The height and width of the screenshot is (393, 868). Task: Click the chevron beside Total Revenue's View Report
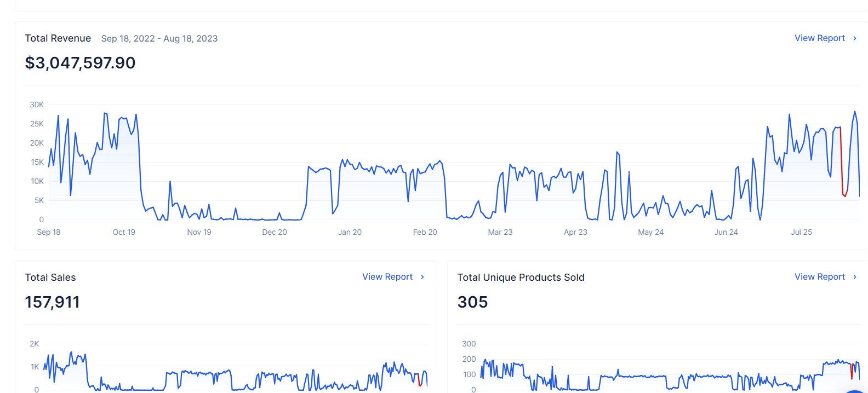855,38
